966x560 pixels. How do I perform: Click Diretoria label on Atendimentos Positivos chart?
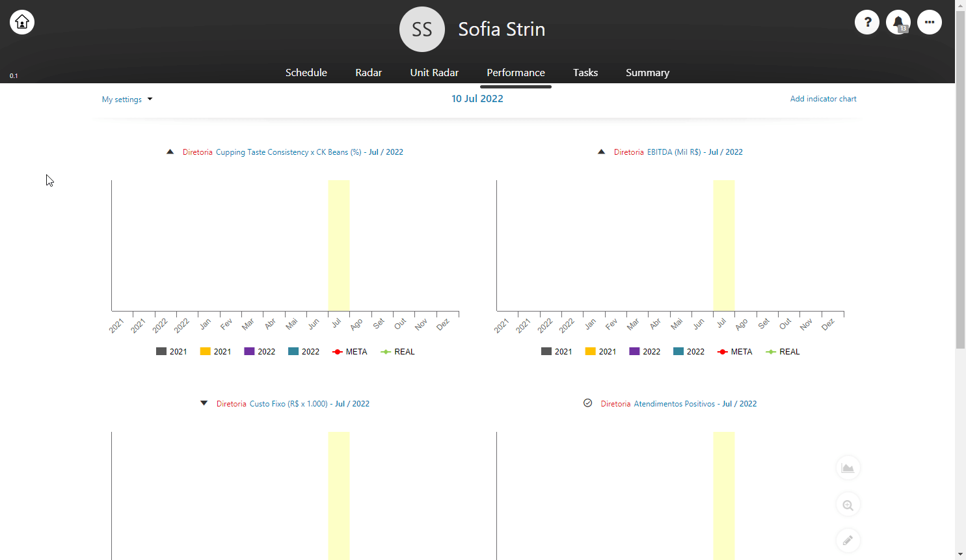(x=615, y=404)
